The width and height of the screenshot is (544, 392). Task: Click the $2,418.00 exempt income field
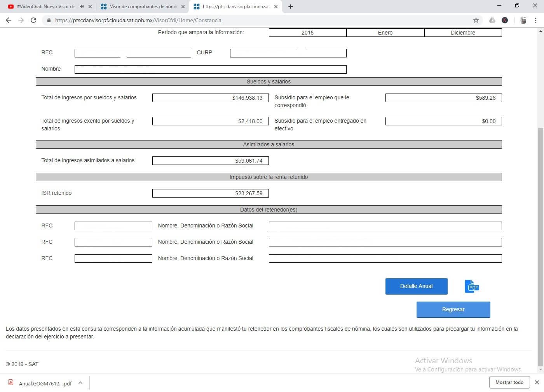coord(210,121)
